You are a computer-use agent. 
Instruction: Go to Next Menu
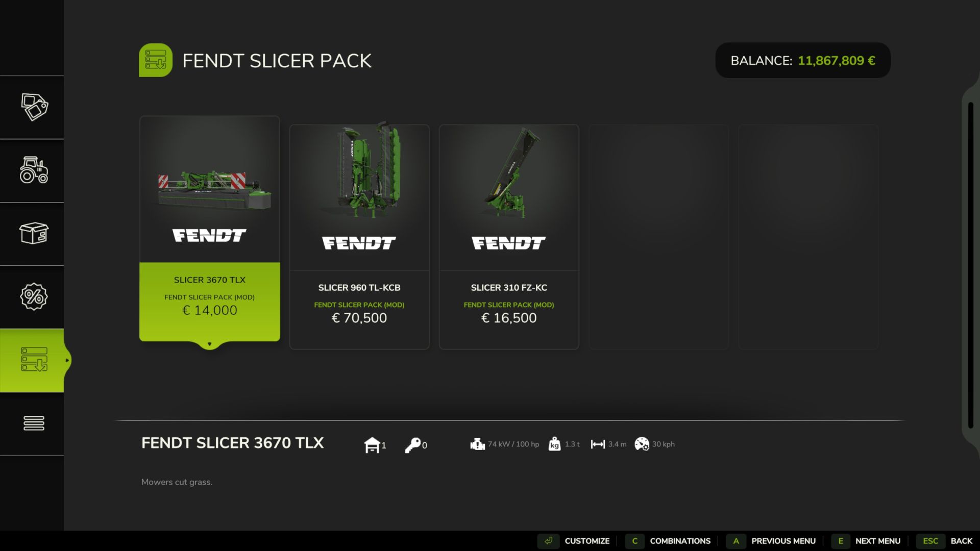click(x=867, y=541)
